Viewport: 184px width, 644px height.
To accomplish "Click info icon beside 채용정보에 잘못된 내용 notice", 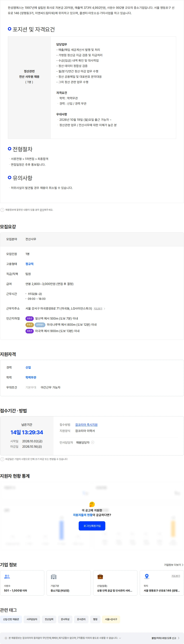I will [x=2, y=210].
